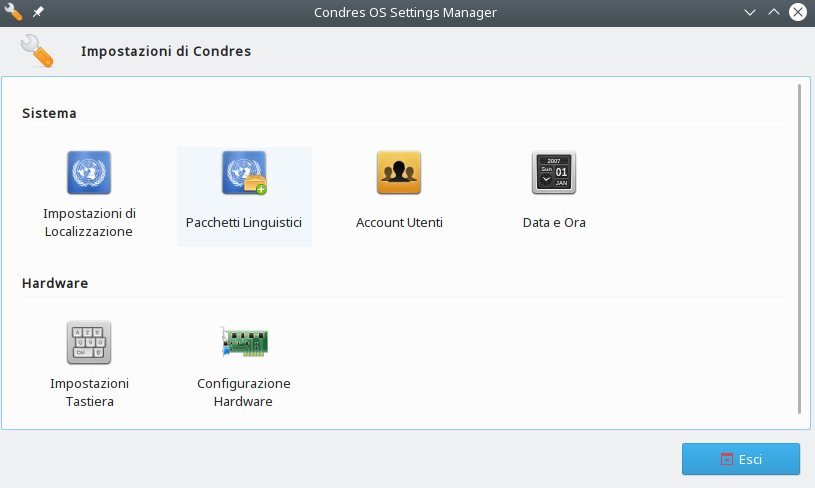Open the Account Utenti people icon
The image size is (815, 488).
[x=399, y=172]
